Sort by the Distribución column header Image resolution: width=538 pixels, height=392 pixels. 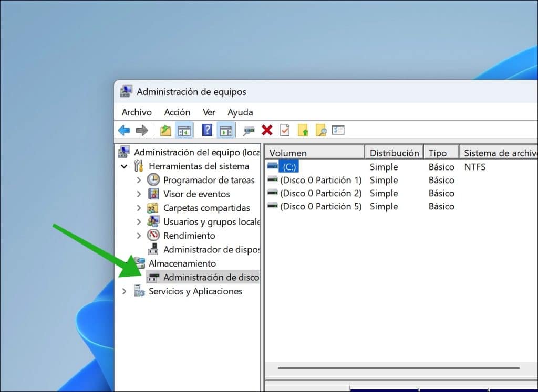point(394,153)
